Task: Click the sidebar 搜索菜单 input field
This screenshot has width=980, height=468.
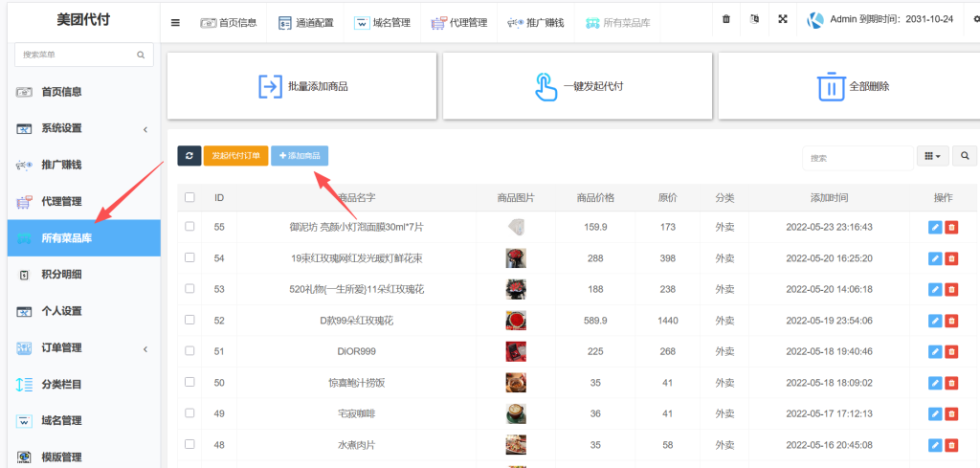Action: pos(84,55)
